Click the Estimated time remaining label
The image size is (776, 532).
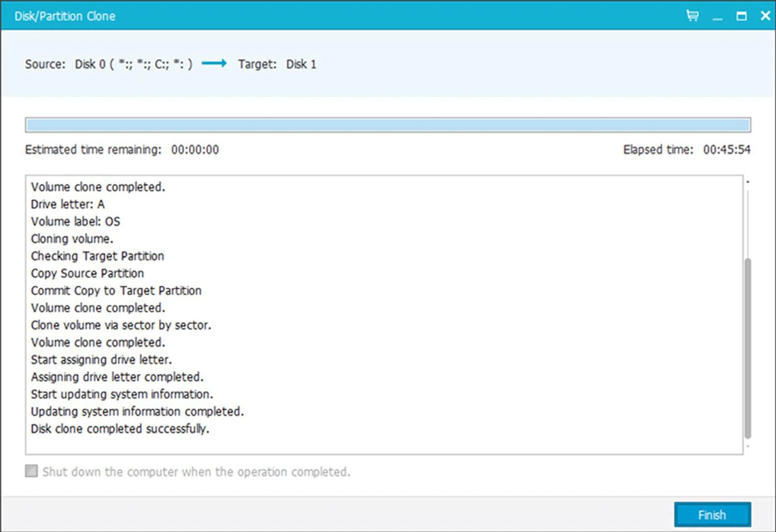(92, 149)
